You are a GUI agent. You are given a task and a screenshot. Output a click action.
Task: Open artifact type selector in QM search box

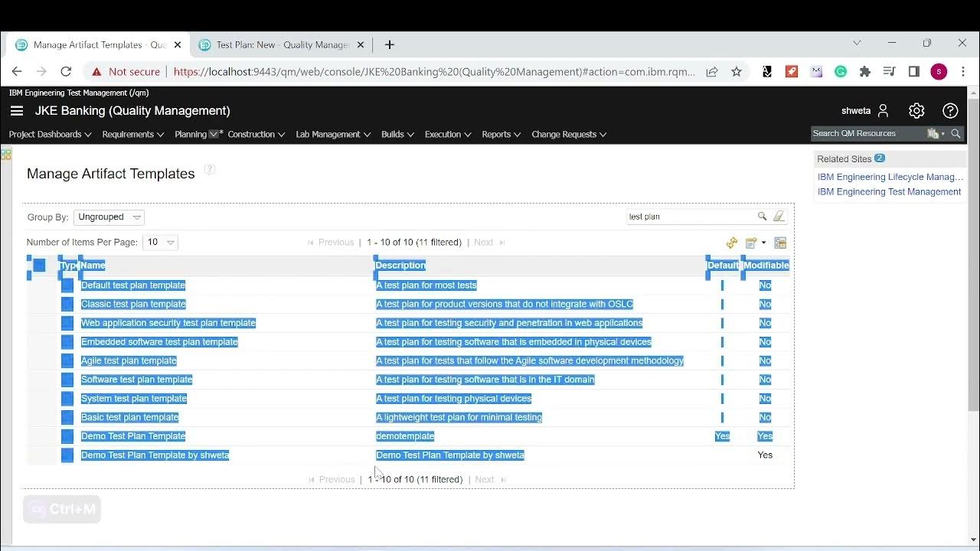(936, 134)
